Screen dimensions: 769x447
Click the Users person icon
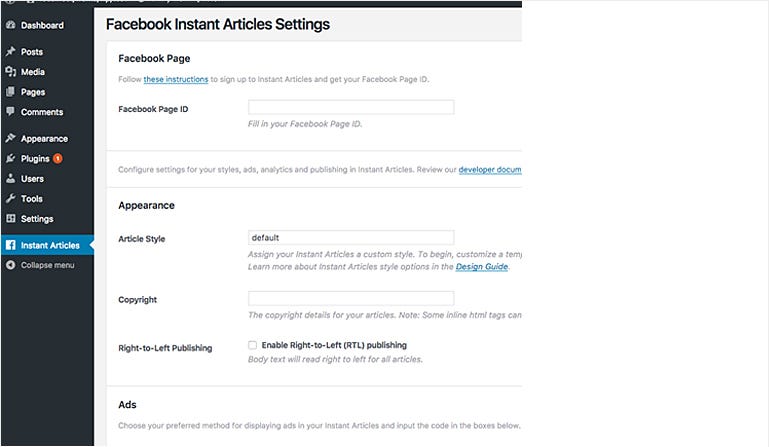pyautogui.click(x=10, y=179)
